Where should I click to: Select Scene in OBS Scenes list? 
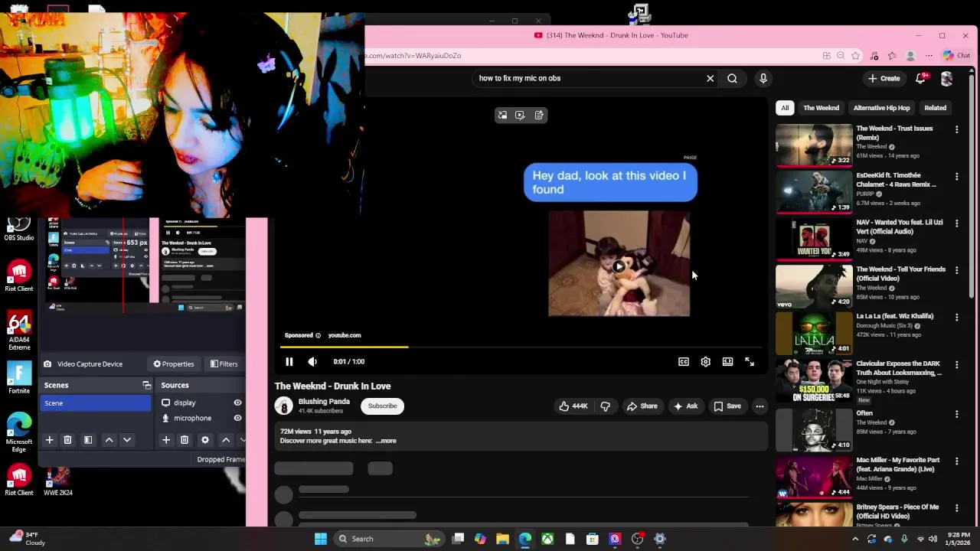pos(96,403)
